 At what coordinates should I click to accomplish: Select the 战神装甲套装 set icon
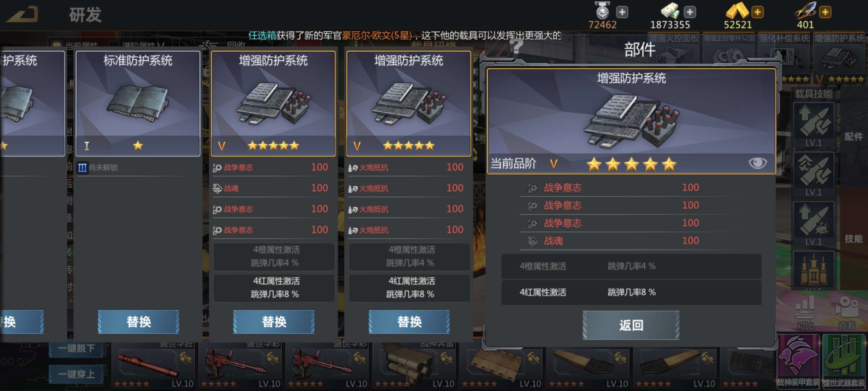tap(798, 361)
